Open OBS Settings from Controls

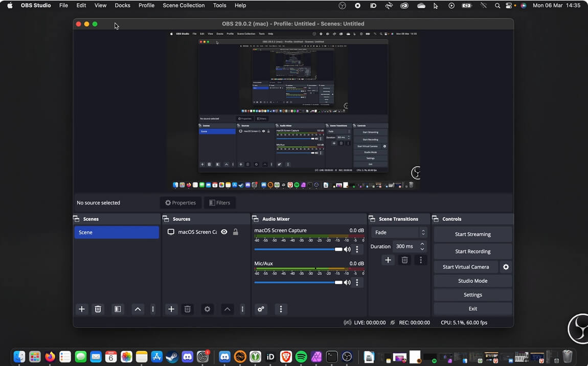[x=473, y=295]
